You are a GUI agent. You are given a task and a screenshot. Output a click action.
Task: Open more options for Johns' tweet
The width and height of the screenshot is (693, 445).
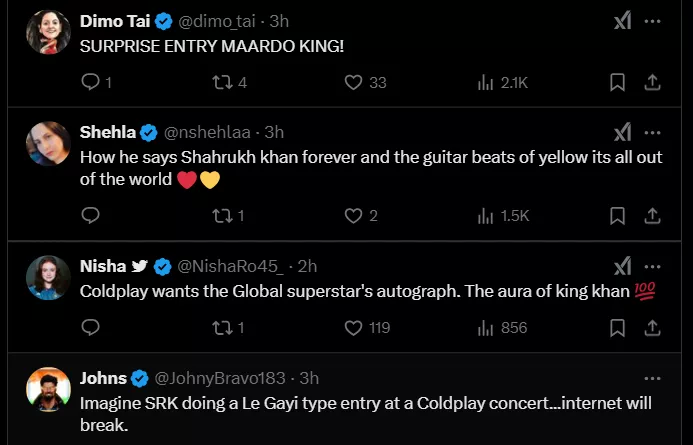(x=652, y=378)
